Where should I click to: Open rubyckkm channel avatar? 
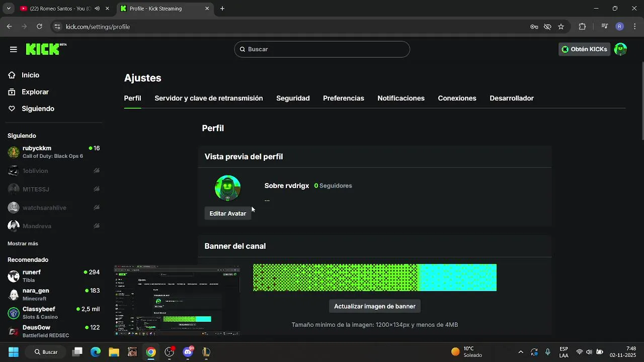(x=14, y=152)
